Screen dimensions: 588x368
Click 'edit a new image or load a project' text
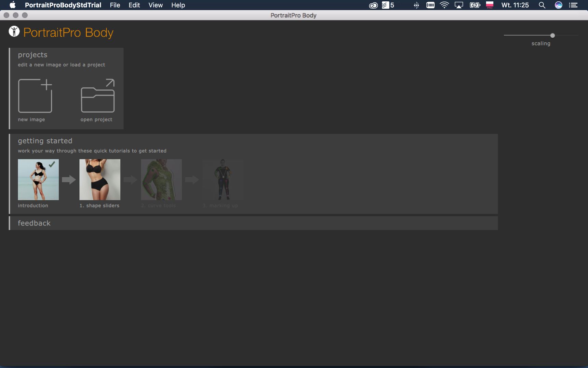62,65
